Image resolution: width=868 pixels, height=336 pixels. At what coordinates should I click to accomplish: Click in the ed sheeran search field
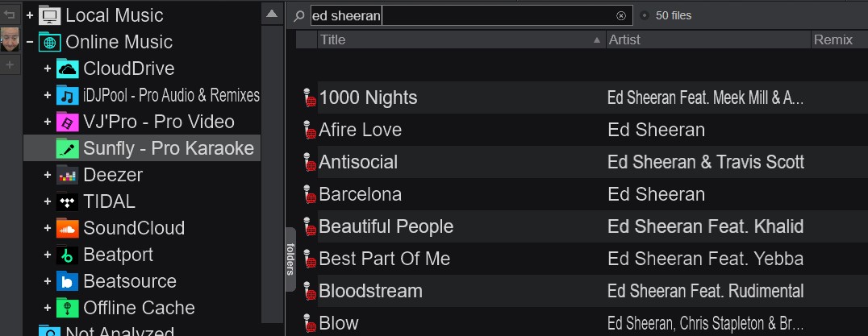coord(462,15)
